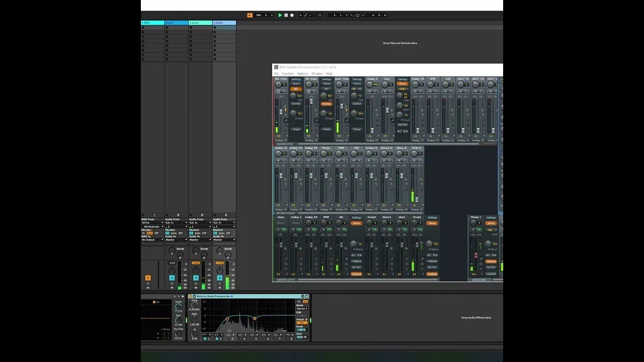Click the Send A knob on track 4
This screenshot has height=362, width=644.
pos(196,250)
